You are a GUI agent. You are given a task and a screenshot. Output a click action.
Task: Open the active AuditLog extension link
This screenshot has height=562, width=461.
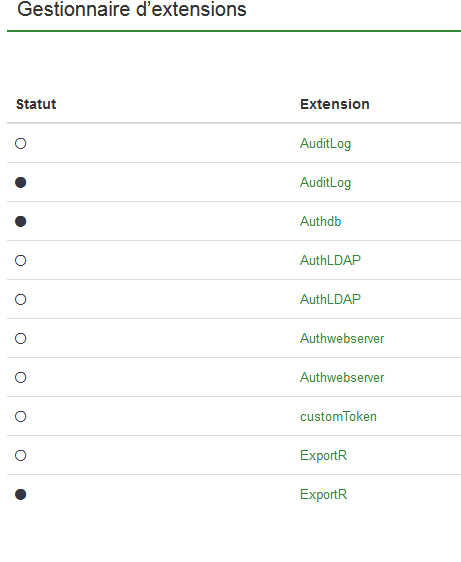[325, 183]
